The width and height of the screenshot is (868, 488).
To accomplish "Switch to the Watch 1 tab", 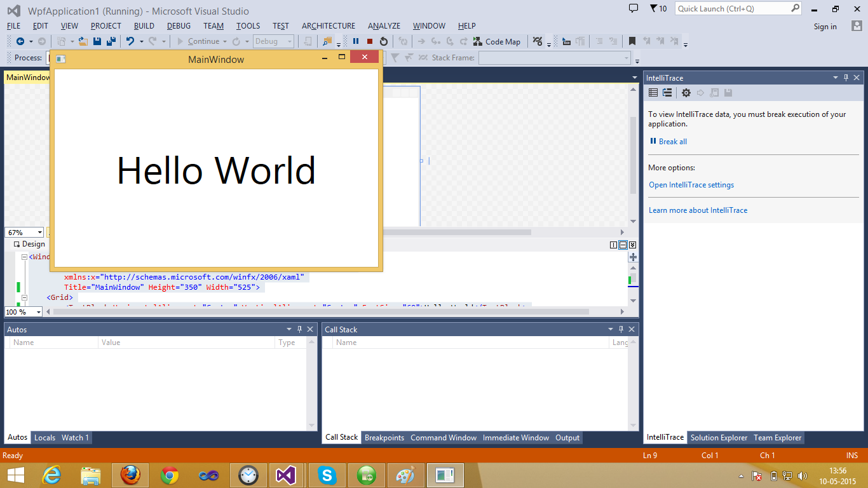I will pyautogui.click(x=75, y=438).
